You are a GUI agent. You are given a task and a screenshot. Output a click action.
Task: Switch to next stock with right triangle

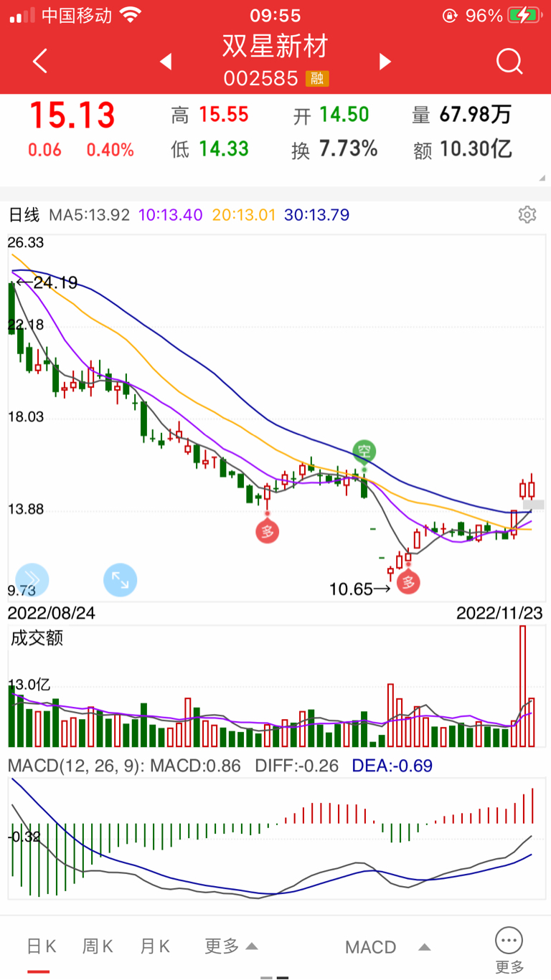pyautogui.click(x=385, y=62)
